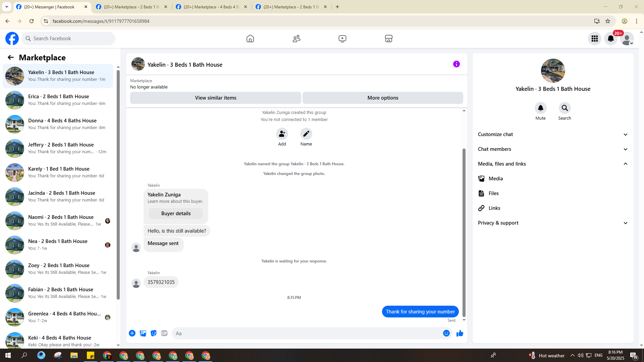Open the Marketplace tab in Facebook navbar
The image size is (644, 362).
pos(388,39)
